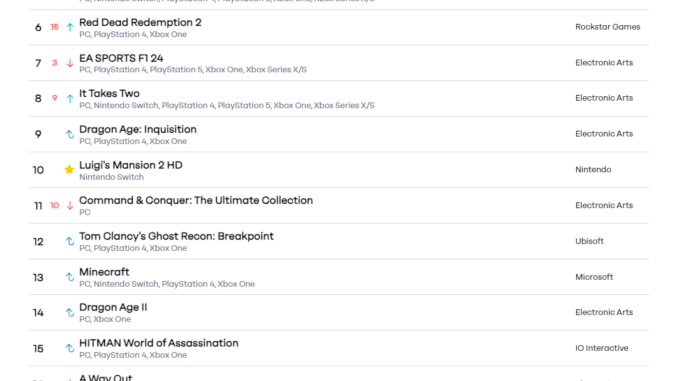The image size is (678, 381).
Task: Open the EA SPORTS F1 24 entry
Action: click(121, 58)
